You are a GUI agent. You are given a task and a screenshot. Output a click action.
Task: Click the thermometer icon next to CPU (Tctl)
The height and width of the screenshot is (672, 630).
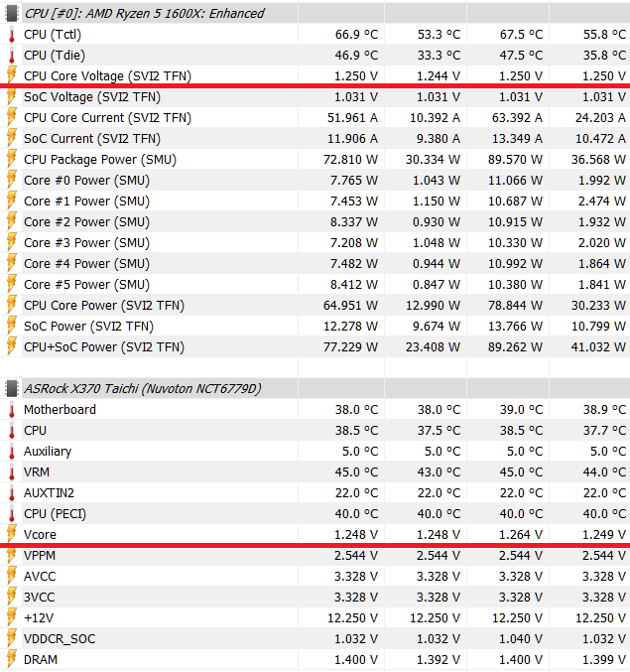click(x=12, y=35)
